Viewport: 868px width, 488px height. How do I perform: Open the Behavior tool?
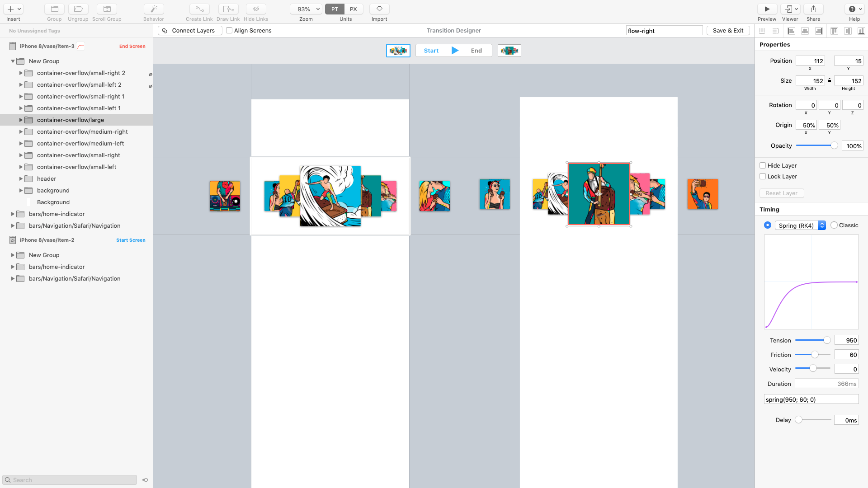[154, 9]
